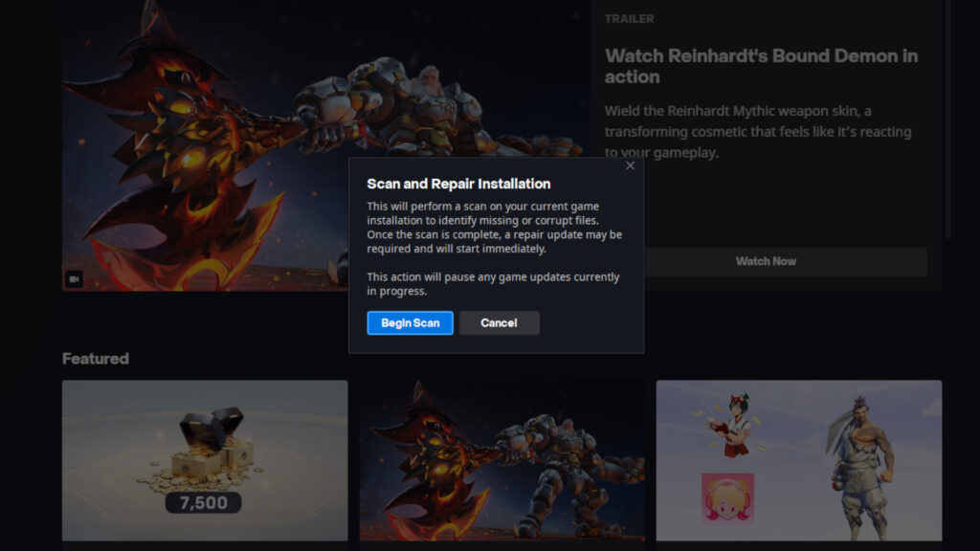The image size is (980, 551).
Task: Open the gold coins treasure chest card
Action: click(x=205, y=450)
